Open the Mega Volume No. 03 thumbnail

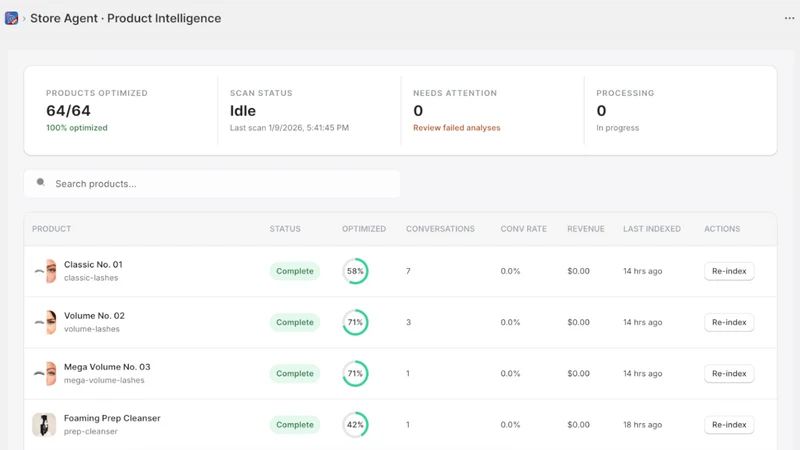[45, 373]
